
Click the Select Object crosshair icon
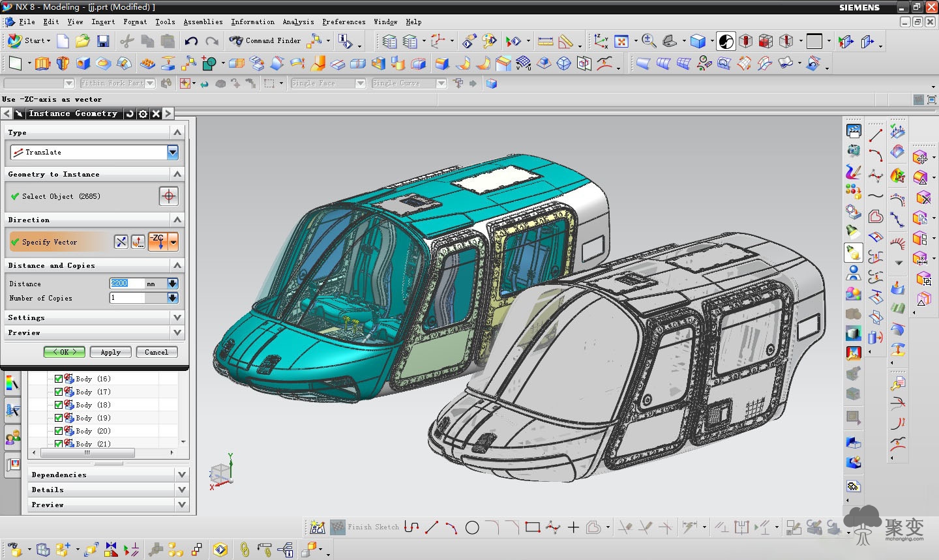pos(169,196)
